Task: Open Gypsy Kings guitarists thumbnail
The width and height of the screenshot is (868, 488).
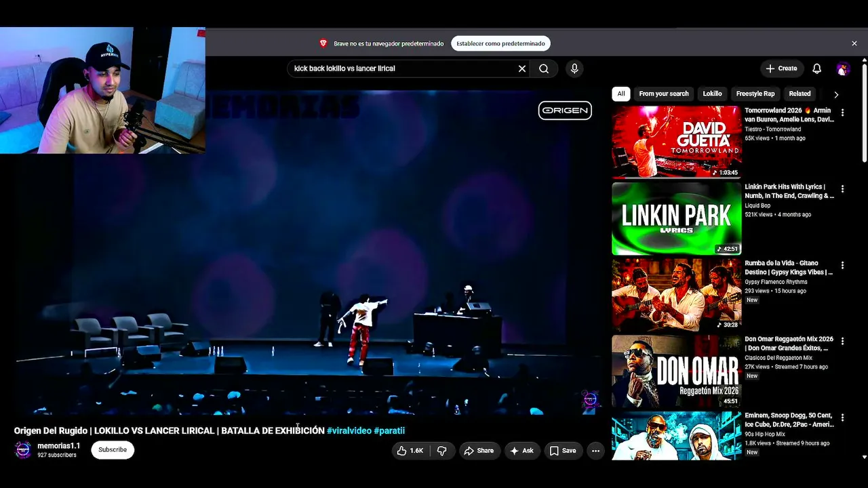Action: click(677, 294)
